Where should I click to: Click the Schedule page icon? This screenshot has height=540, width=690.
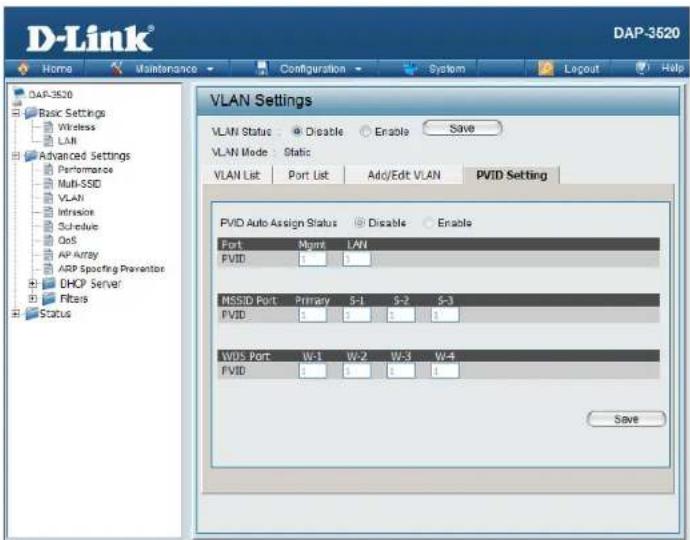48,226
